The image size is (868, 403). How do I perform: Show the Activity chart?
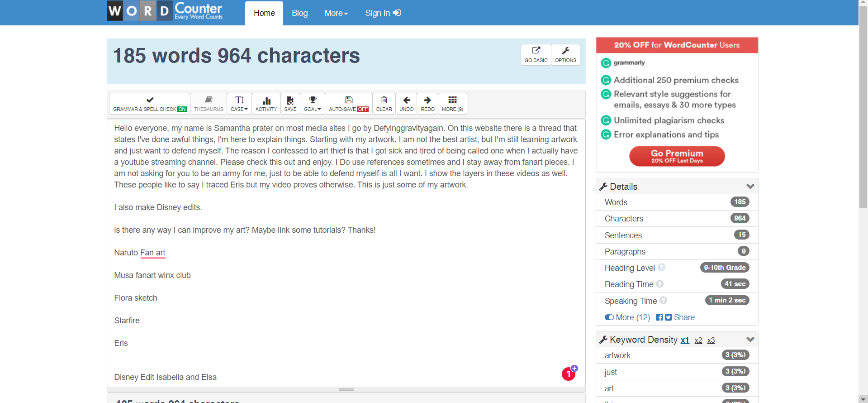(266, 104)
